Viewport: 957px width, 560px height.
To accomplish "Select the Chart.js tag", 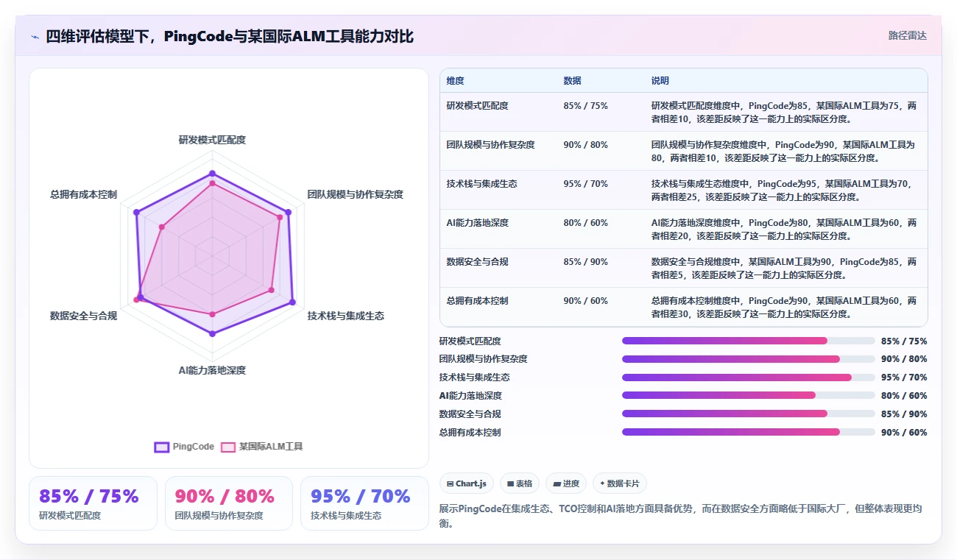I will (x=467, y=483).
